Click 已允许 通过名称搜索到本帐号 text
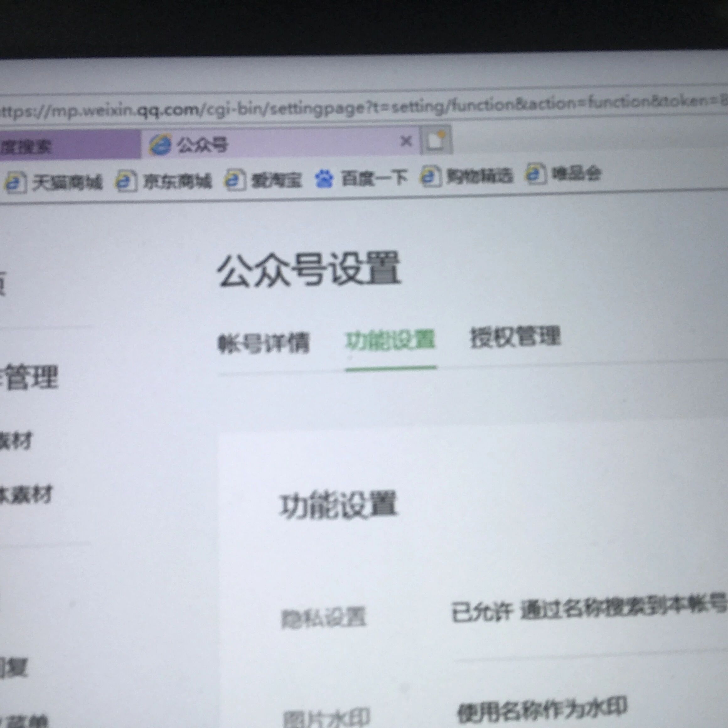This screenshot has height=728, width=728. coord(588,609)
